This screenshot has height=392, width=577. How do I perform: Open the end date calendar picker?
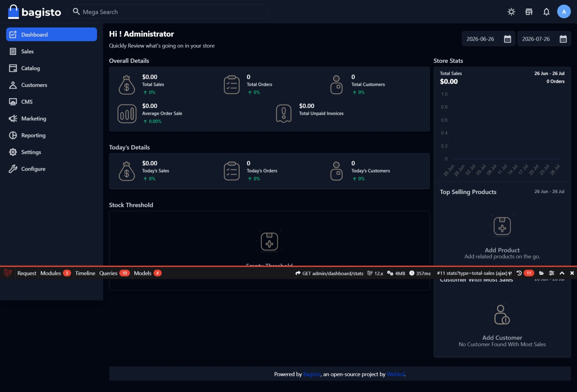pyautogui.click(x=563, y=39)
